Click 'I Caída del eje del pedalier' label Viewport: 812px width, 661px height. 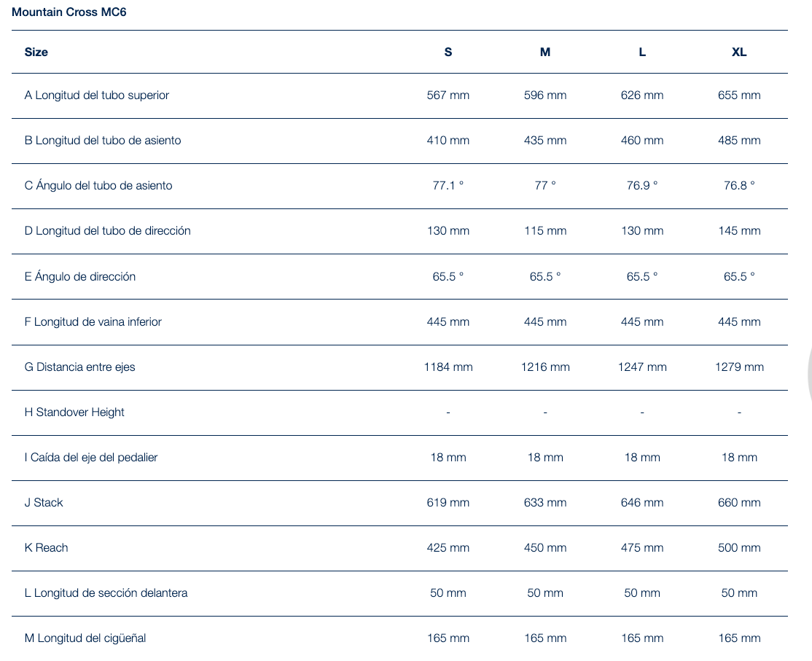pos(91,458)
